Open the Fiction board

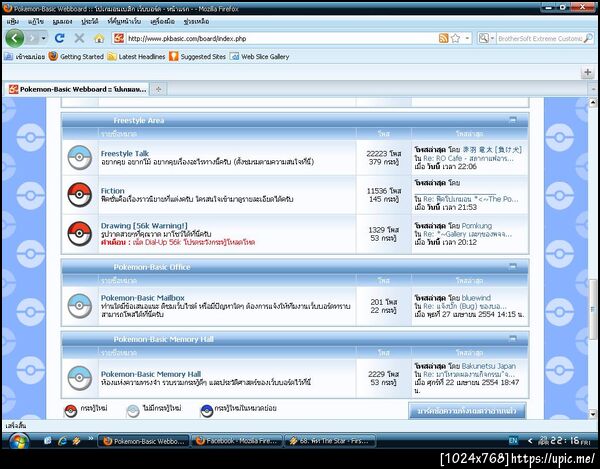112,191
